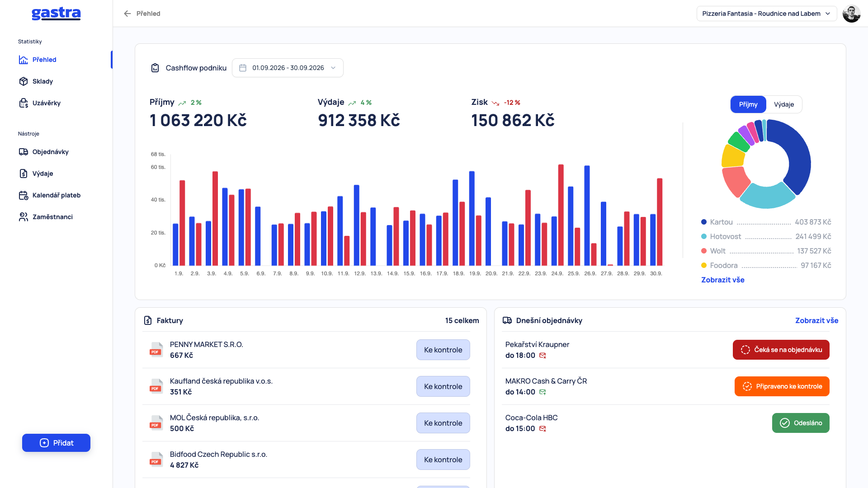Click the calendar icon in date range field

(x=243, y=68)
